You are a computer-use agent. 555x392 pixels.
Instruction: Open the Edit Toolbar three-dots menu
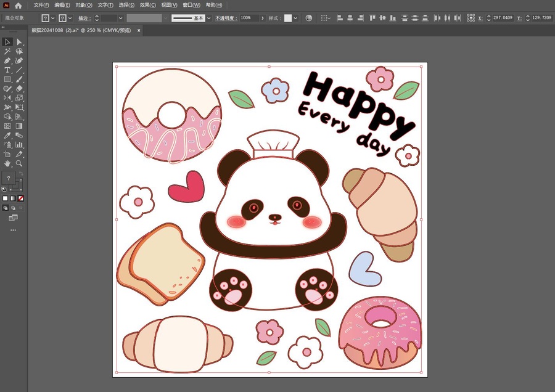(13, 231)
